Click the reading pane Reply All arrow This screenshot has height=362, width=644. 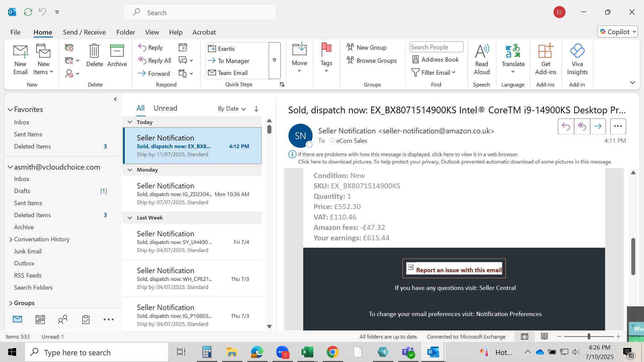coord(582,126)
